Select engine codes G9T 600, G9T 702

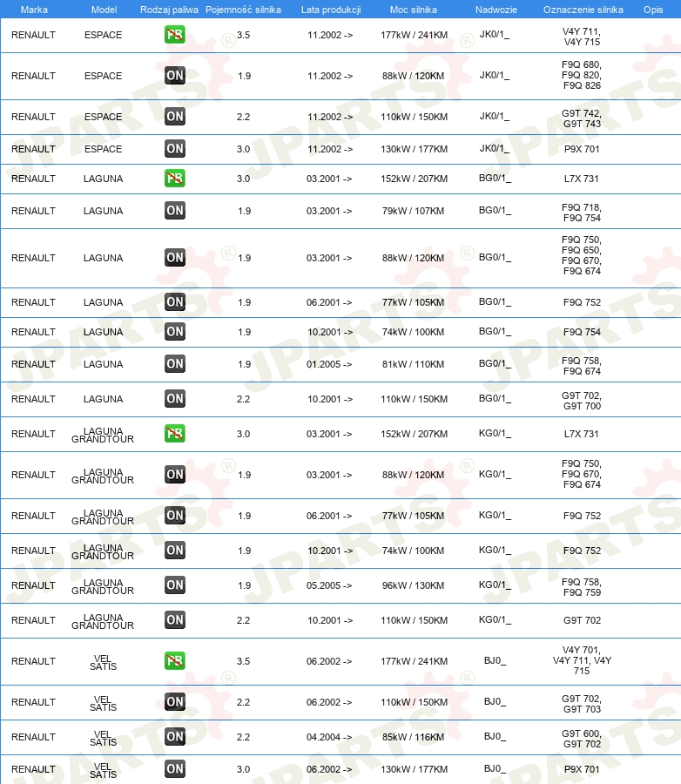coord(582,739)
